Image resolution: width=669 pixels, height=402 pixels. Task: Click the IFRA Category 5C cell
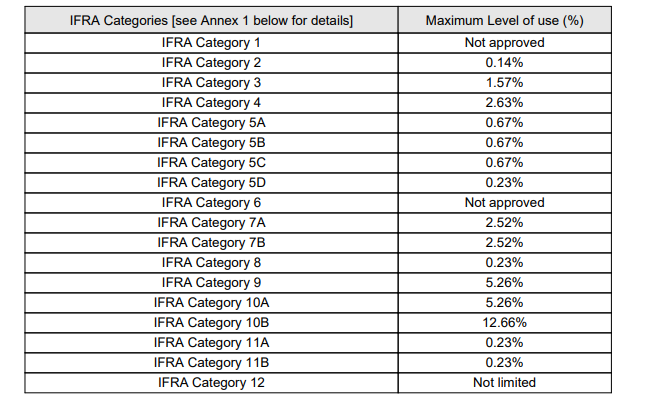pos(209,163)
